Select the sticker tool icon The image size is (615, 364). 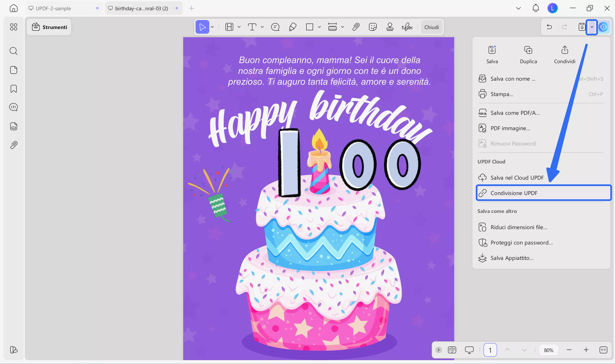(x=373, y=27)
